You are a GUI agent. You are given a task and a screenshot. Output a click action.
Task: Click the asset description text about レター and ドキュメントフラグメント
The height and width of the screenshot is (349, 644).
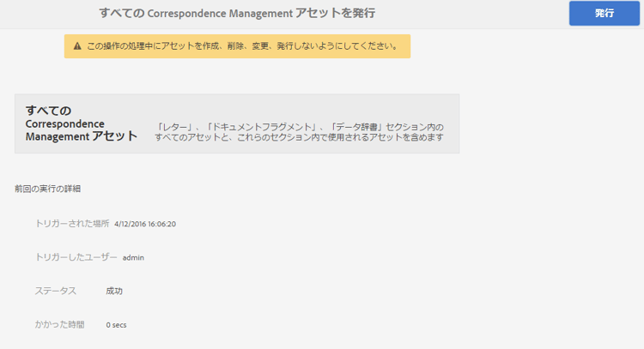point(300,132)
